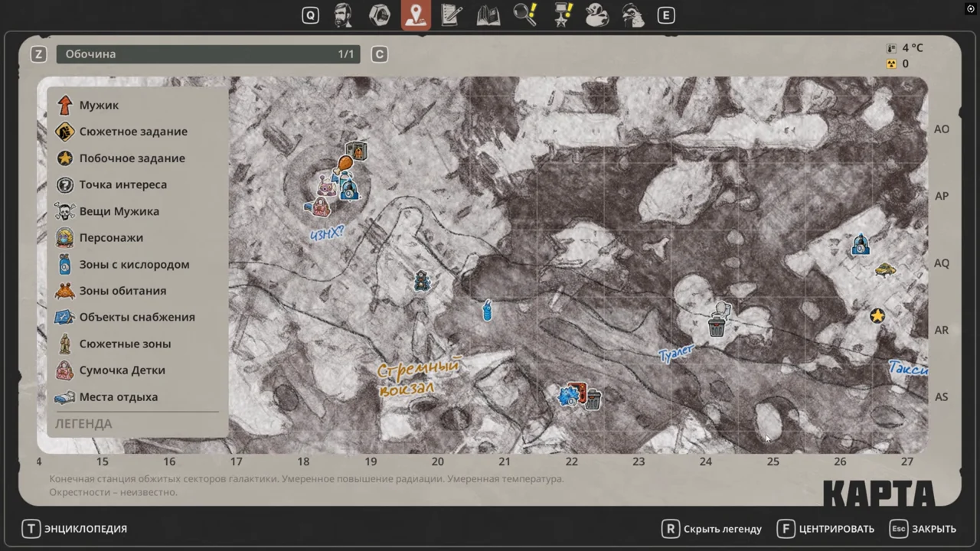The height and width of the screenshot is (551, 980).
Task: Select the blue caterpillar marker on map
Action: coord(487,310)
